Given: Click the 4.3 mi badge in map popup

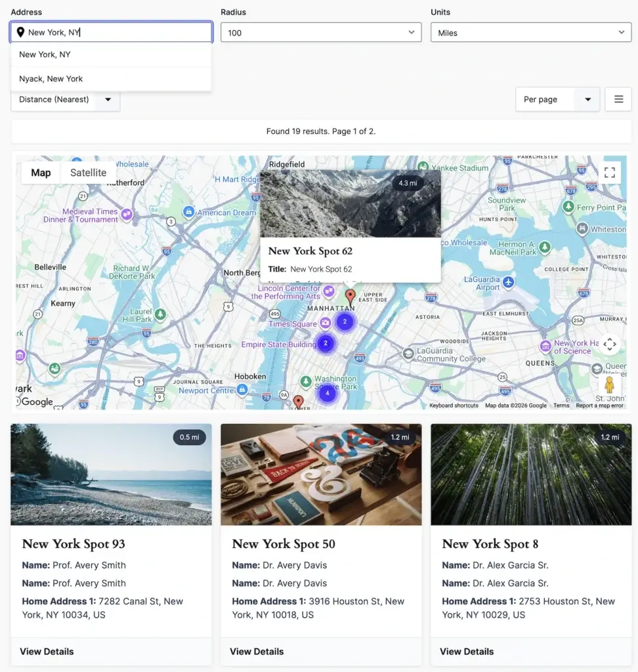Looking at the screenshot, I should [408, 183].
